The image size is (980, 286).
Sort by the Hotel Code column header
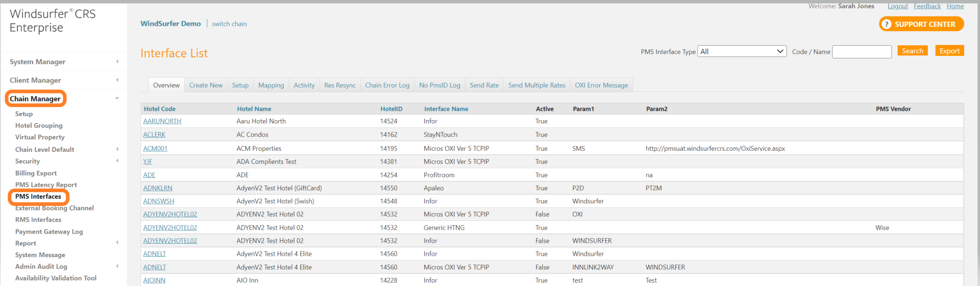coord(160,109)
